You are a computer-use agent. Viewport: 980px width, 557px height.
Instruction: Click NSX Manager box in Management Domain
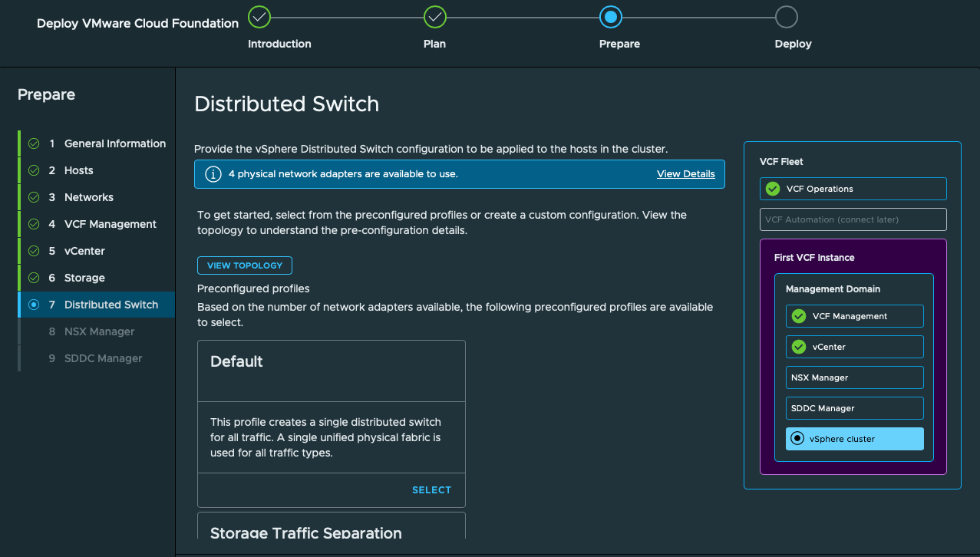coord(854,377)
